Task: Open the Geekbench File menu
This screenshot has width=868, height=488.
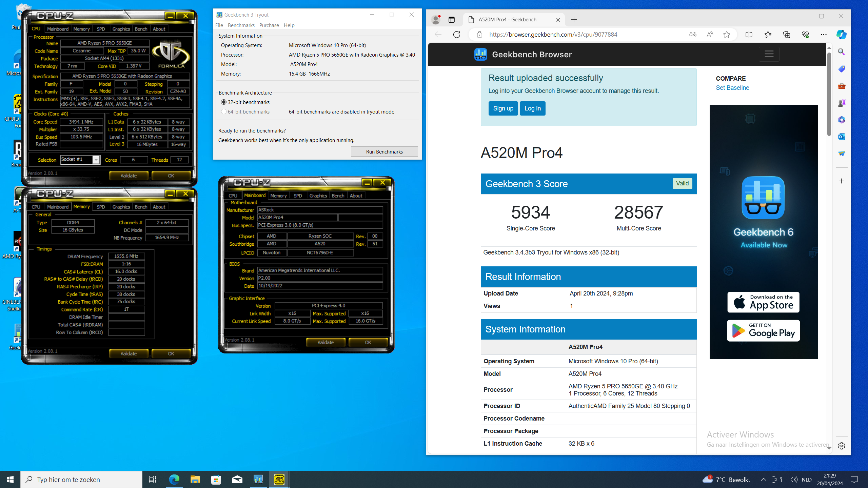Action: [x=219, y=25]
